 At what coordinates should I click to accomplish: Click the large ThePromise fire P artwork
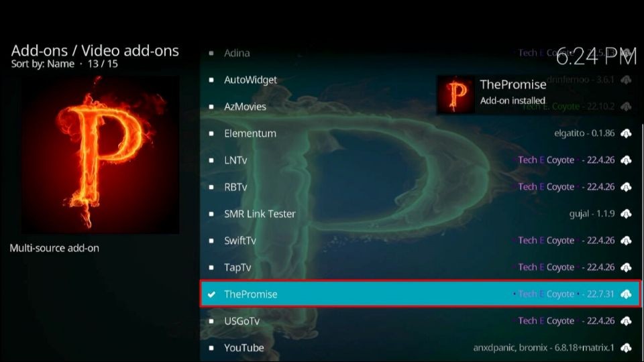(100, 155)
